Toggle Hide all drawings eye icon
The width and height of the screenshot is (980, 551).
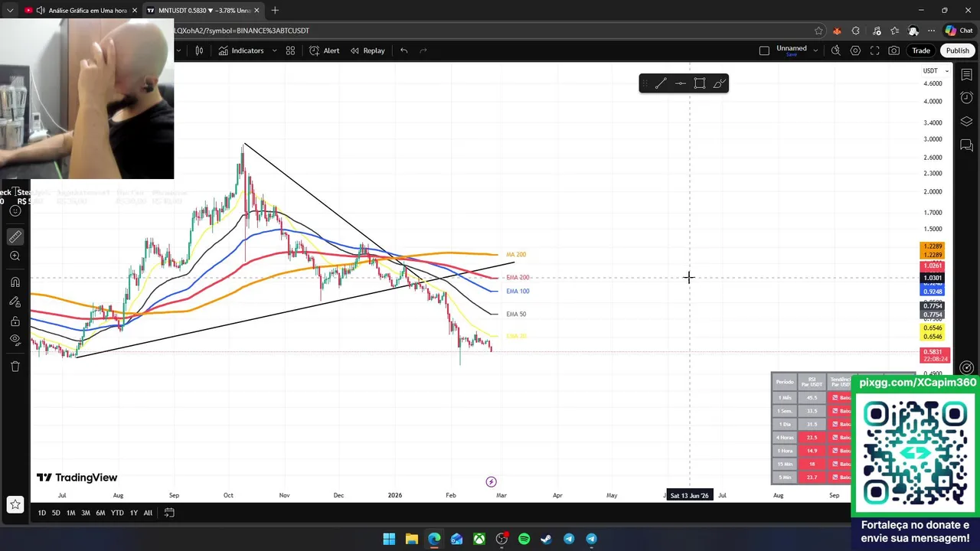pos(15,340)
